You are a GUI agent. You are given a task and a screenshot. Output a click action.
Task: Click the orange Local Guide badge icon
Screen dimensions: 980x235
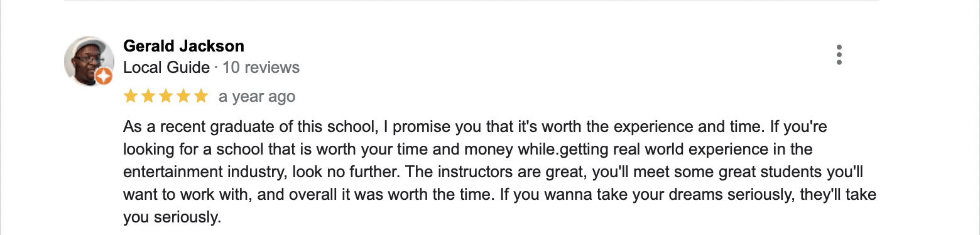(x=104, y=77)
